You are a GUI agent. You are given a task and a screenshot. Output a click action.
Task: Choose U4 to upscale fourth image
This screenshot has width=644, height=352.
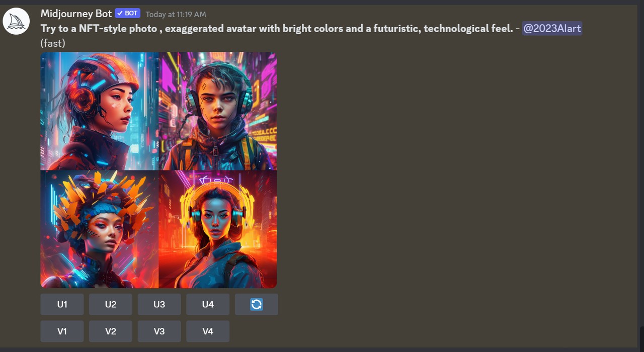point(208,304)
